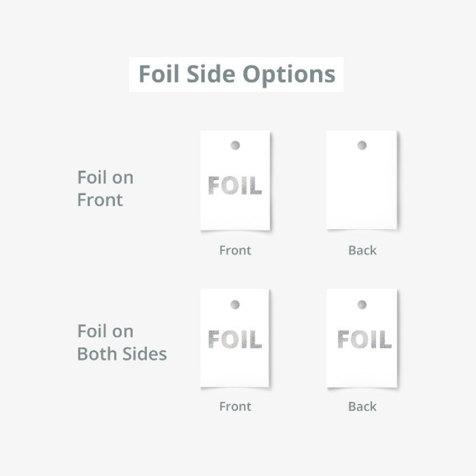Click the "Back" caption in the bottom row
476x476 pixels.
coord(362,407)
